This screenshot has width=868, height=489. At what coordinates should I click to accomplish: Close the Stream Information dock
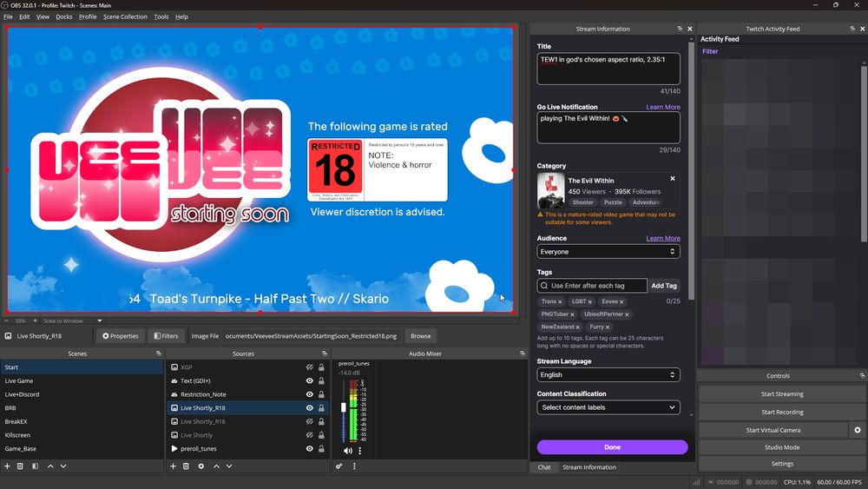[690, 29]
